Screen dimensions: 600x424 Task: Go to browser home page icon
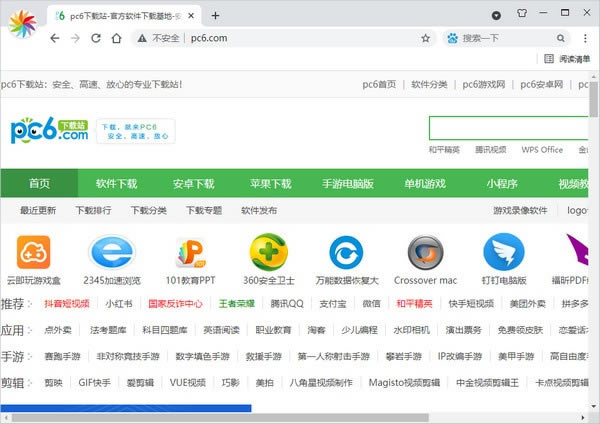point(119,38)
